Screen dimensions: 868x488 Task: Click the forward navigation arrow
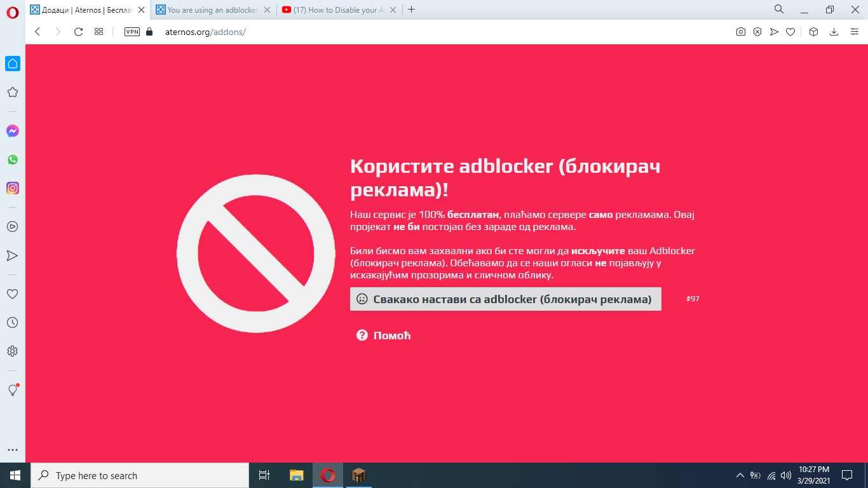58,32
